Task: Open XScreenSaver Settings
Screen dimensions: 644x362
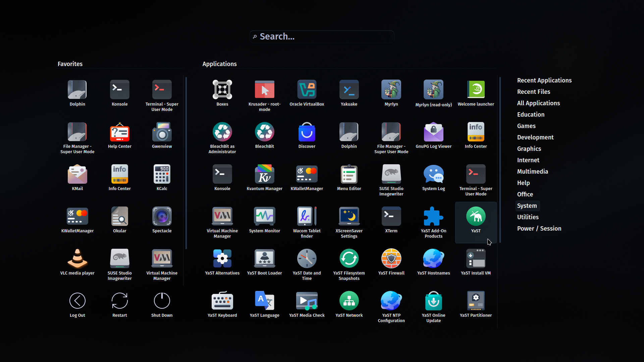Action: tap(349, 222)
